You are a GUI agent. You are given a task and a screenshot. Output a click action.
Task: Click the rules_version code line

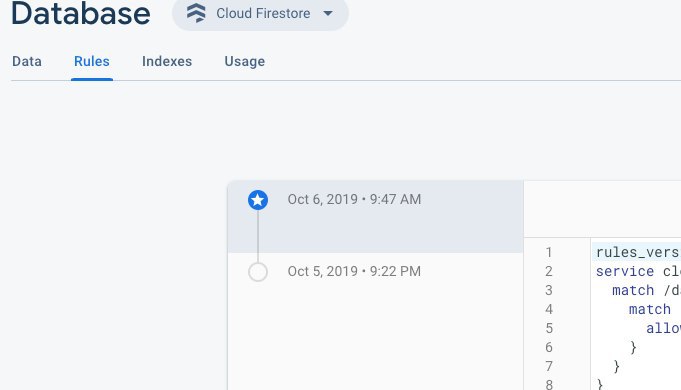[638, 252]
